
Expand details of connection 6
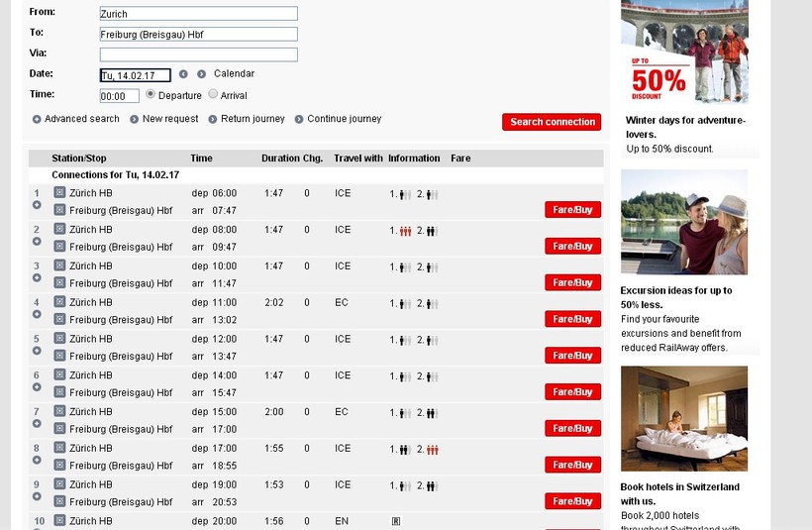[37, 387]
